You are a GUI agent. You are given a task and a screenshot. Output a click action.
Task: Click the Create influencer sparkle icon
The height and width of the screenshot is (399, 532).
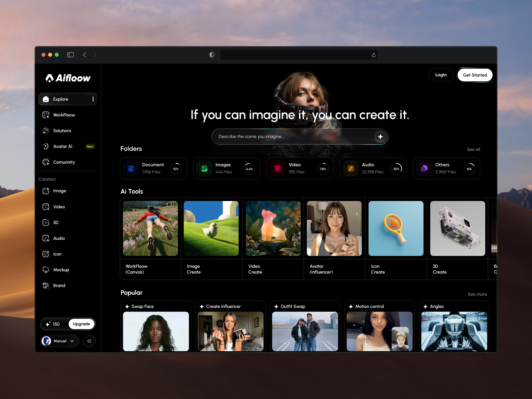click(202, 307)
